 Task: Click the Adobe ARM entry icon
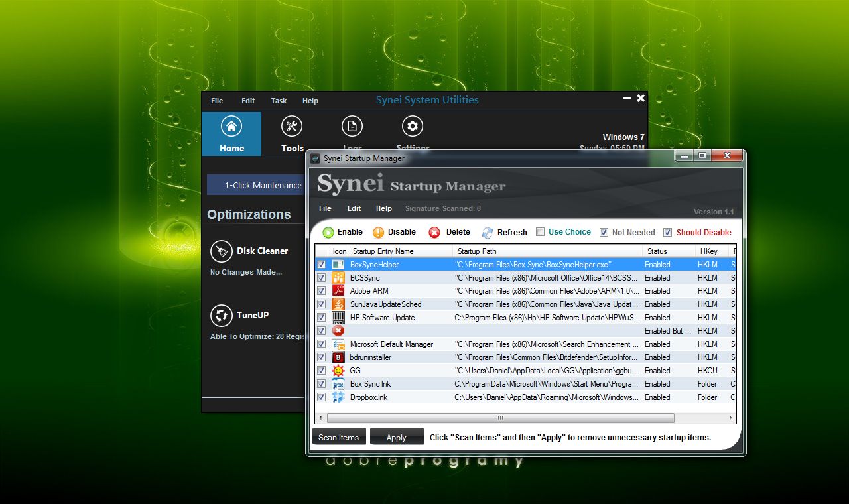coord(338,291)
